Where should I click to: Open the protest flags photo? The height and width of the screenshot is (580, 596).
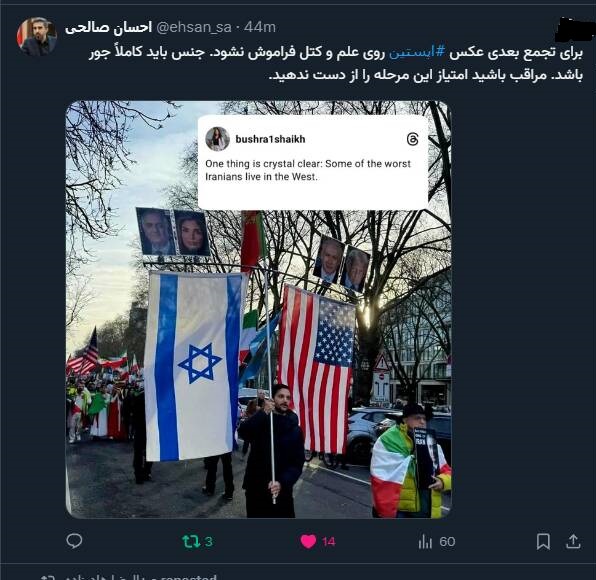[x=258, y=309]
